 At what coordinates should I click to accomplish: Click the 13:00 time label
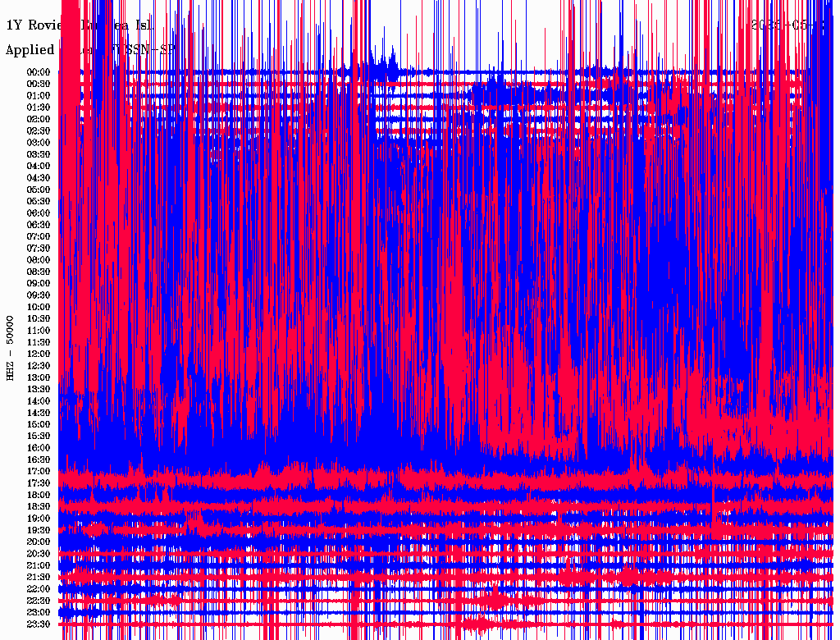point(39,378)
